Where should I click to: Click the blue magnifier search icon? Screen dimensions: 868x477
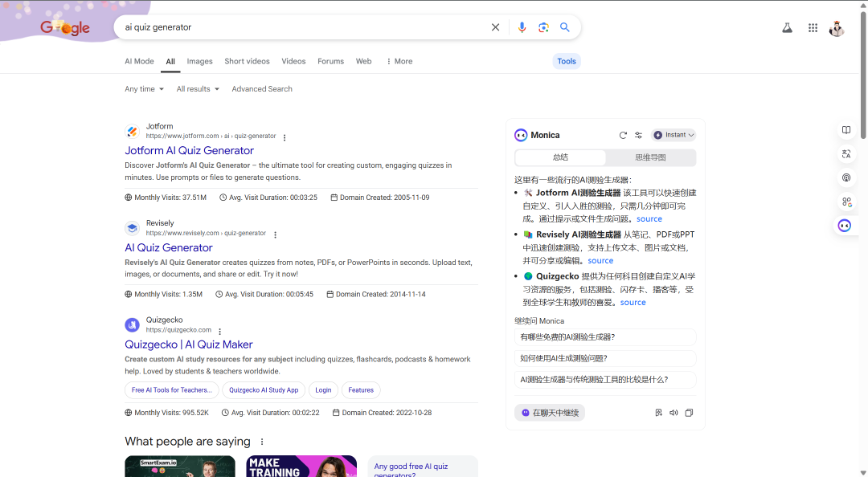tap(565, 27)
